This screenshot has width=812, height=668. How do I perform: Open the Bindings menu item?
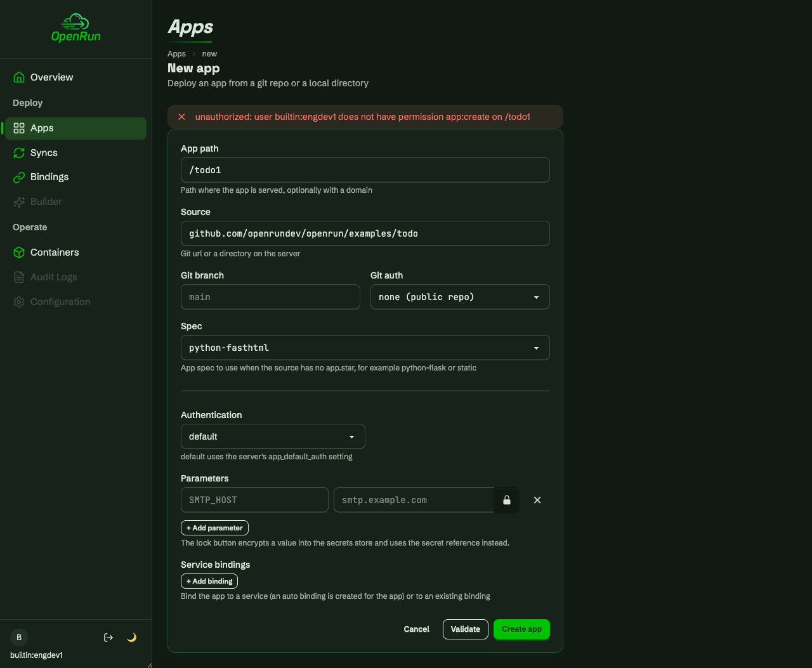[75, 177]
